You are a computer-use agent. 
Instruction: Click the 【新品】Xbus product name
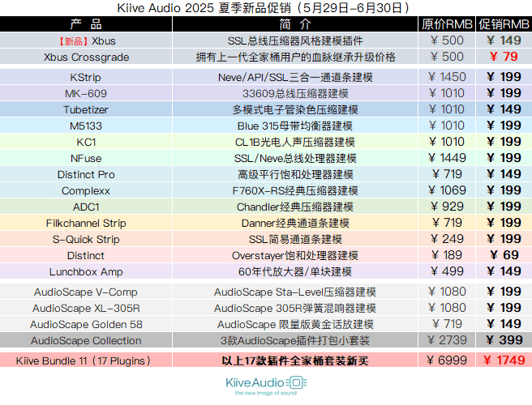pos(87,41)
